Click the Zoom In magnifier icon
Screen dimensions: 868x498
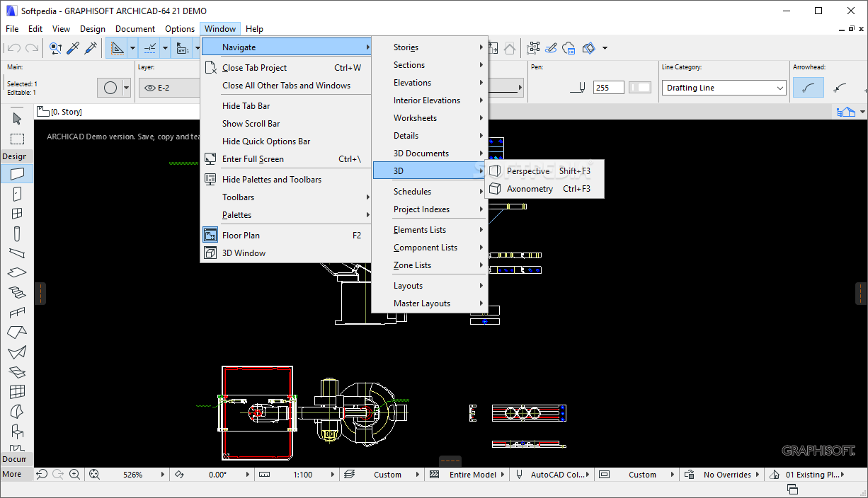(74, 475)
